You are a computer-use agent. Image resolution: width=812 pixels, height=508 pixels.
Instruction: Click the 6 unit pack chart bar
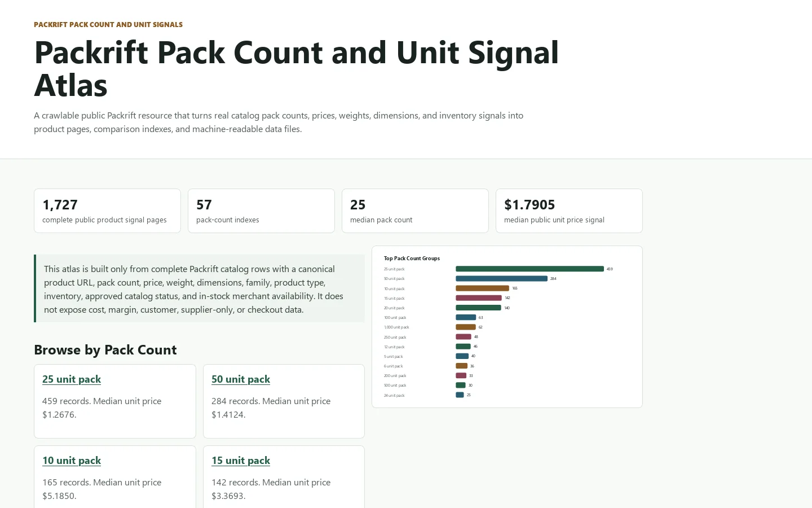461,366
